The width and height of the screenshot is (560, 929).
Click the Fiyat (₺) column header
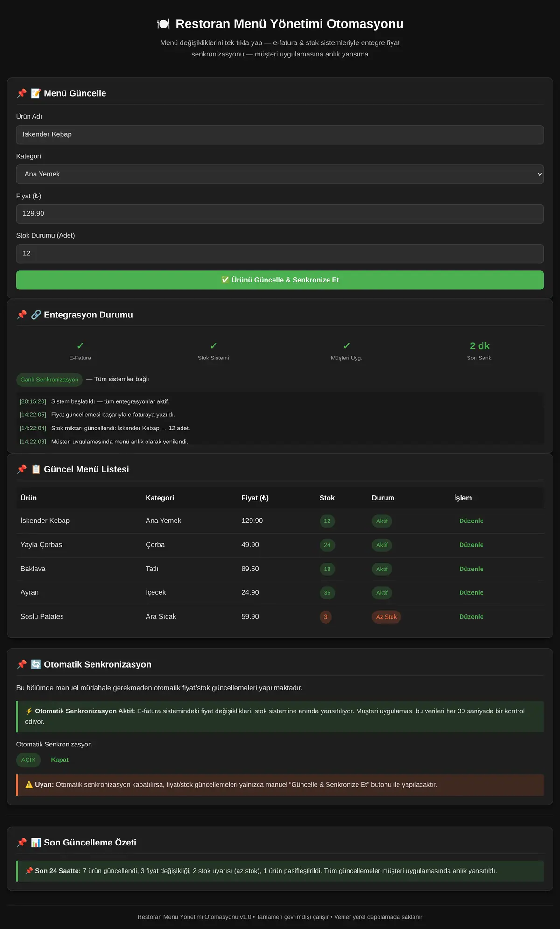[x=255, y=498]
